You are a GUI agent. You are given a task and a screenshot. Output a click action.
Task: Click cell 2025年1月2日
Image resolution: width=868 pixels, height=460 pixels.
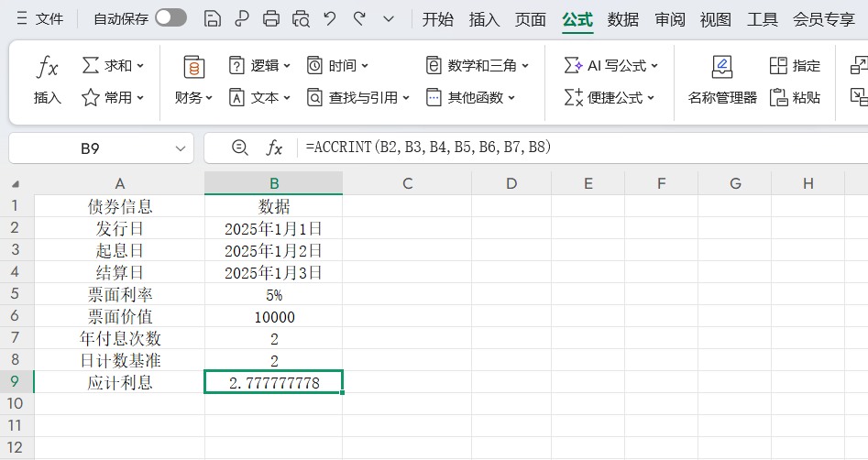pyautogui.click(x=274, y=250)
